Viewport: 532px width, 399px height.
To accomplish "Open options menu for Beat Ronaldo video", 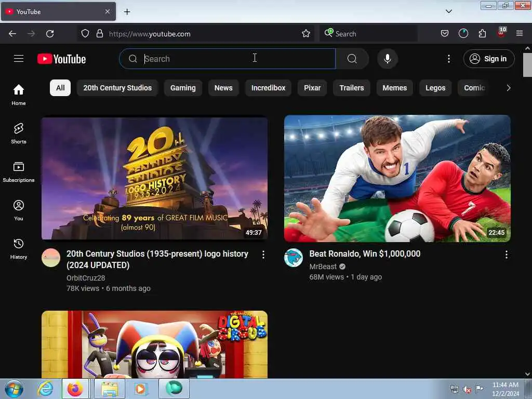I will point(506,255).
